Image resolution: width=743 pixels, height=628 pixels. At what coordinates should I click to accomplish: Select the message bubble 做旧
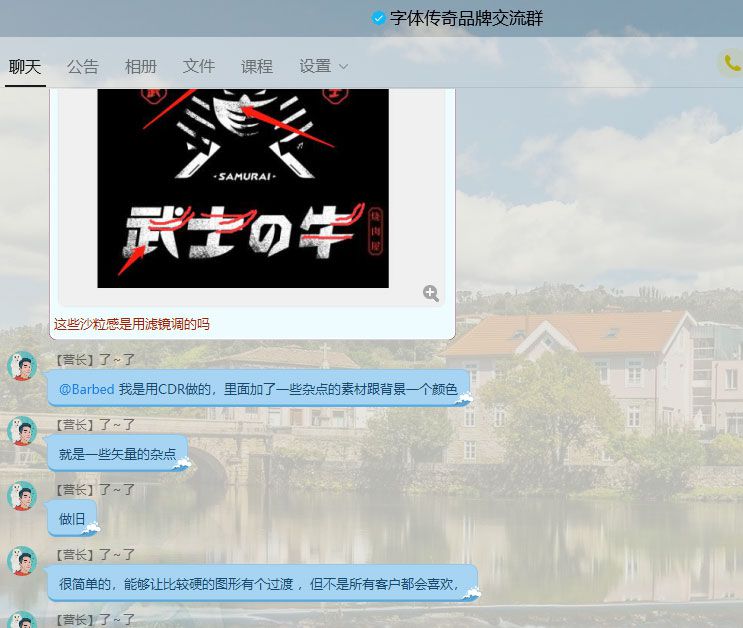[x=72, y=519]
